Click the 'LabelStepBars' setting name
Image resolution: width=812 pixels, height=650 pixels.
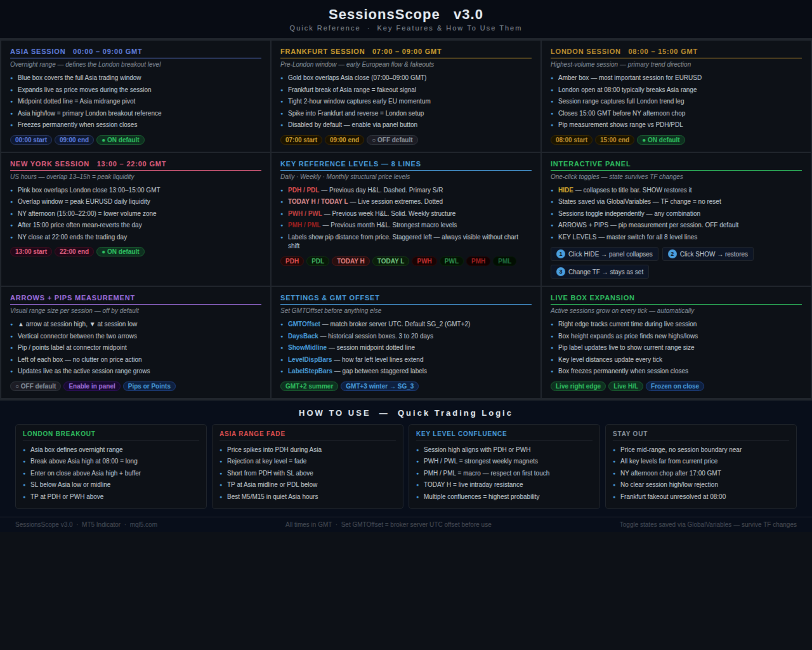coord(310,371)
